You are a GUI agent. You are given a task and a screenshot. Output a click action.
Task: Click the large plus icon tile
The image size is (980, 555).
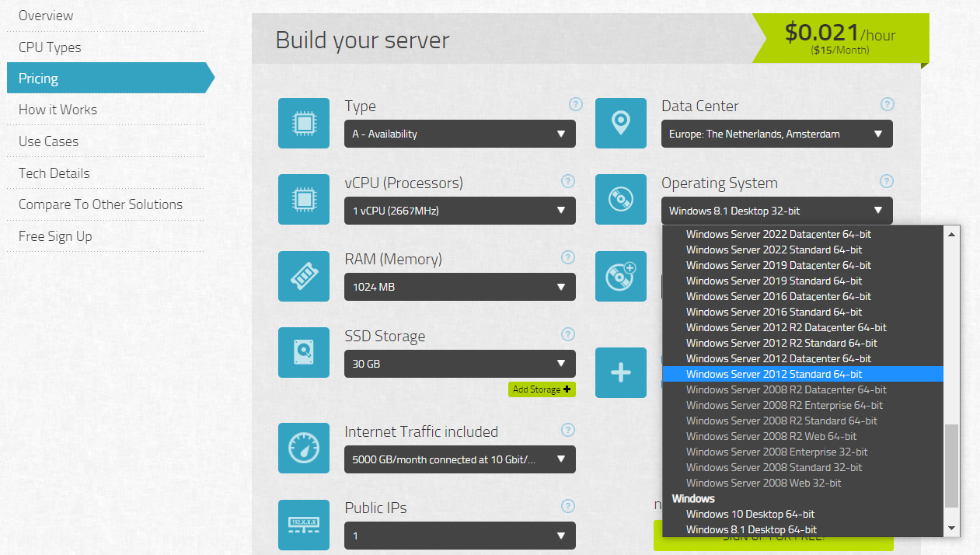(x=621, y=372)
